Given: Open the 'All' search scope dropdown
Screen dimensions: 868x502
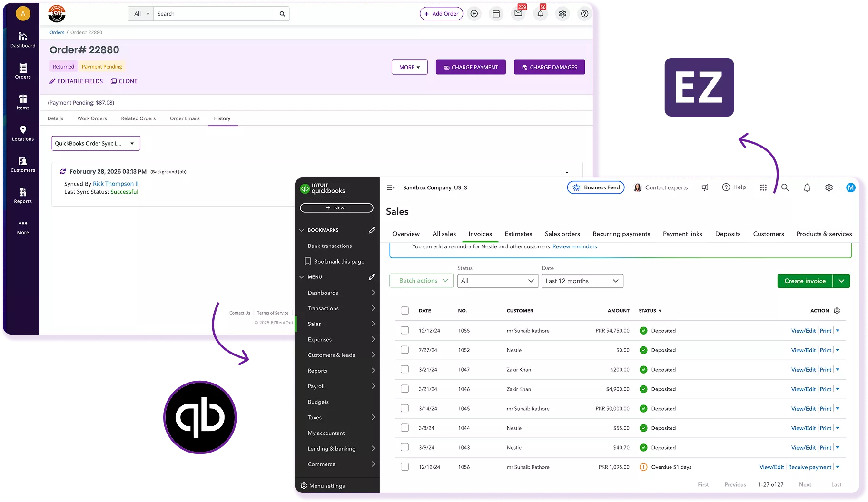Looking at the screenshot, I should coord(141,14).
